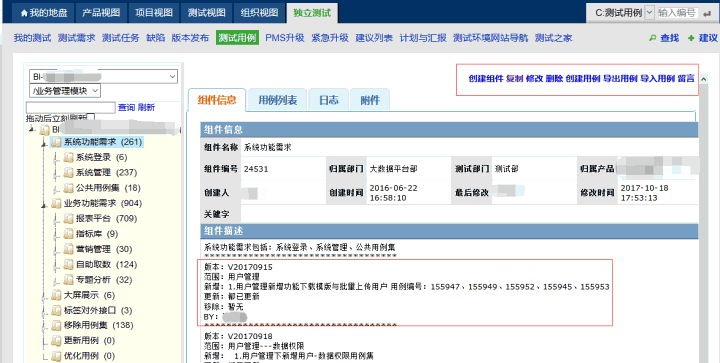
Task: Click the 输入编号 input field
Action: pos(677,13)
